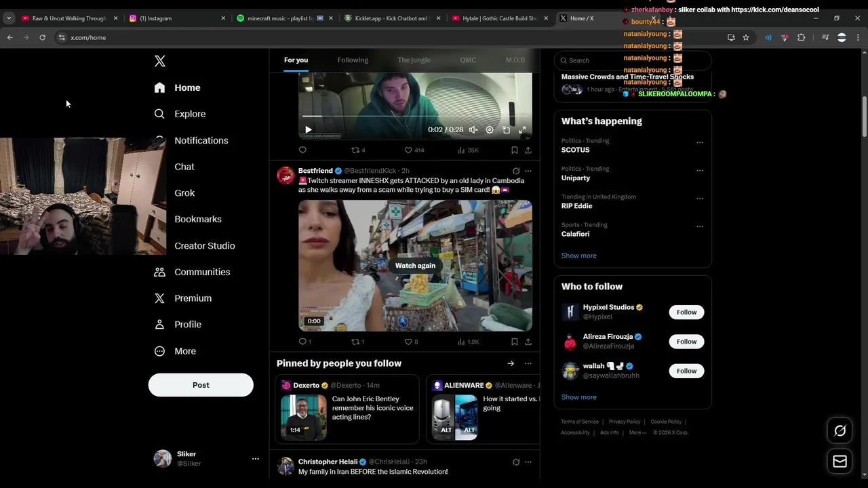Switch to the QMC tab
Viewport: 868px width, 488px height.
pos(468,60)
